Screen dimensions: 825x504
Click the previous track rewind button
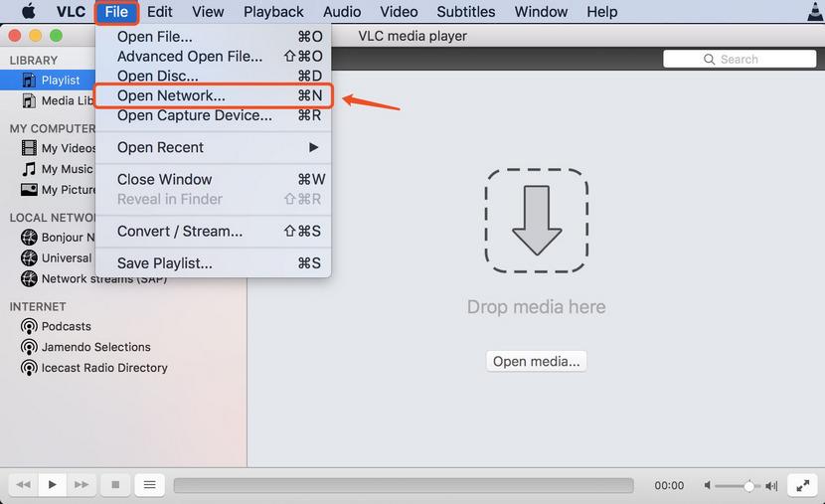coord(23,484)
